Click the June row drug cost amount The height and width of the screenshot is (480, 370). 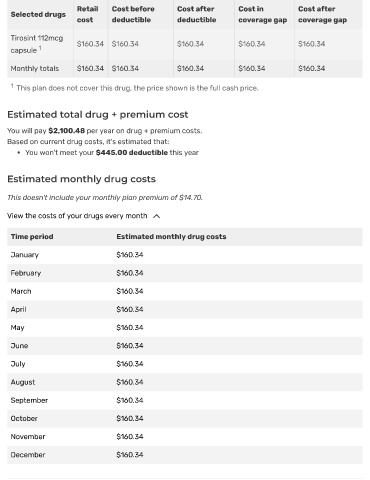pos(130,346)
